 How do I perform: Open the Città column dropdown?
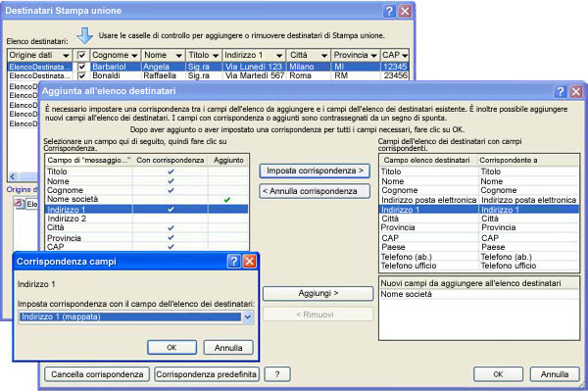tap(324, 56)
